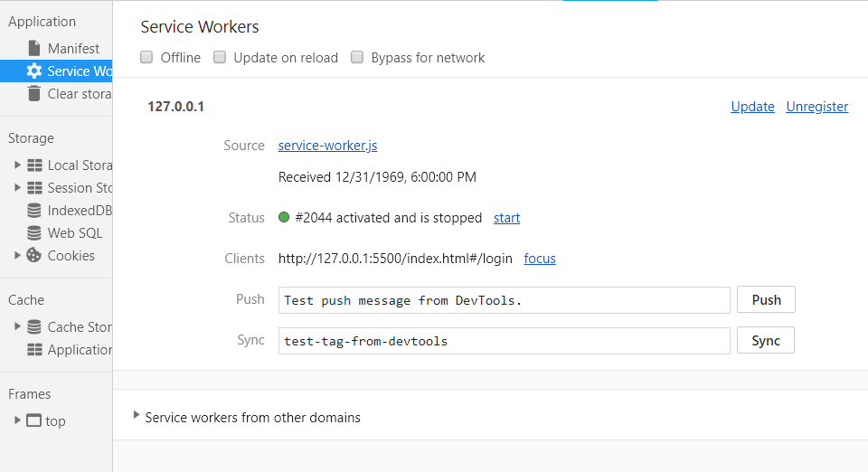This screenshot has height=472, width=868.
Task: Expand Service workers from other domains
Action: click(137, 415)
